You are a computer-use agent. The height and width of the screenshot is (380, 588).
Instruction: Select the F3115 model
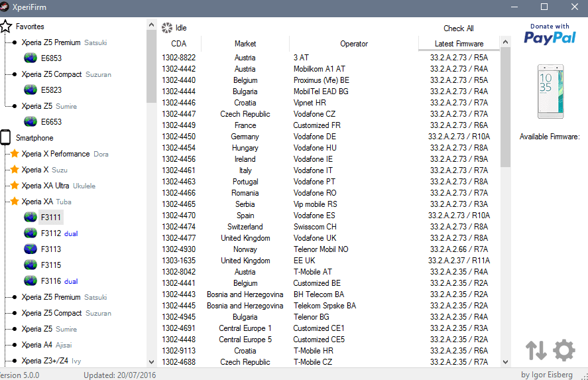[x=51, y=265]
